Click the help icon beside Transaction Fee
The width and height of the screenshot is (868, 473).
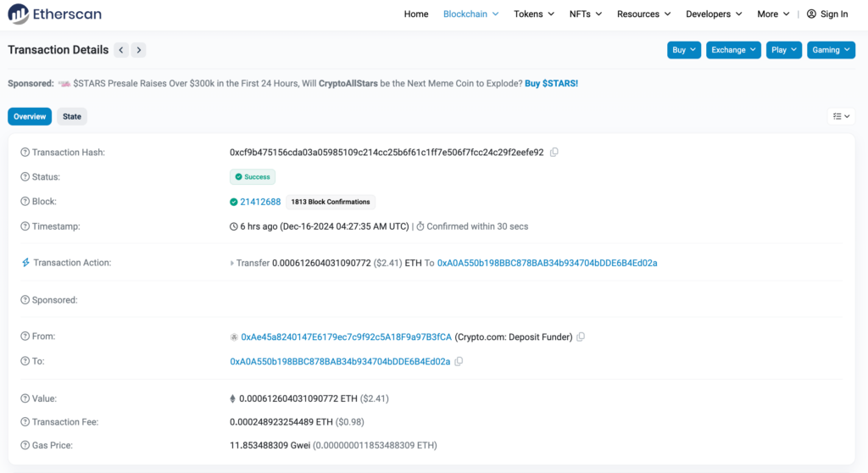click(x=25, y=421)
